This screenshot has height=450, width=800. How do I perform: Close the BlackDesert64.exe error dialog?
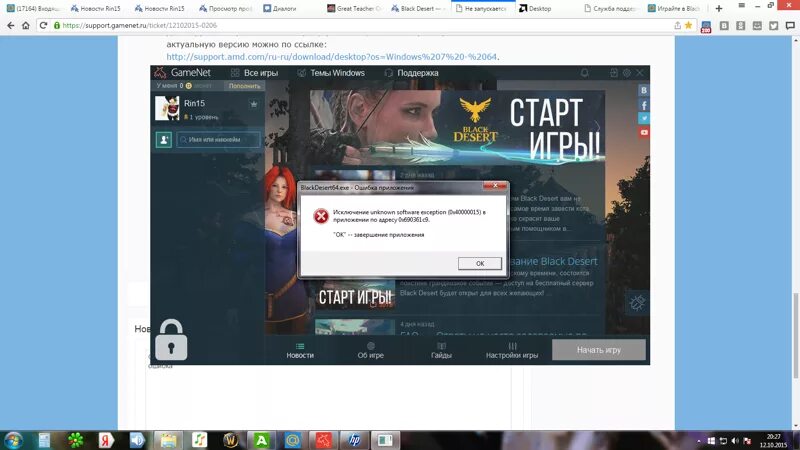coord(495,186)
